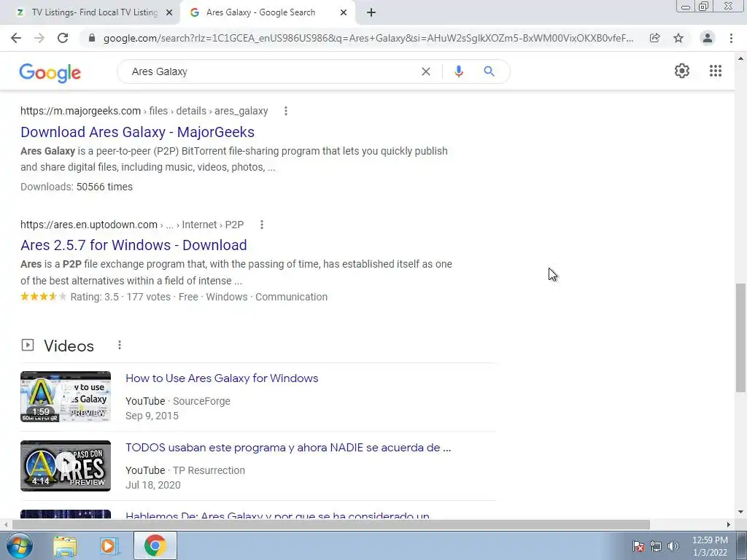747x560 pixels.
Task: Click the browser forward arrow
Action: 39,38
